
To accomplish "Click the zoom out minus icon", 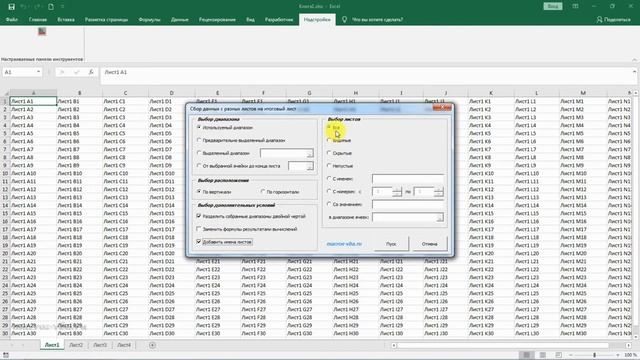I will pos(570,355).
